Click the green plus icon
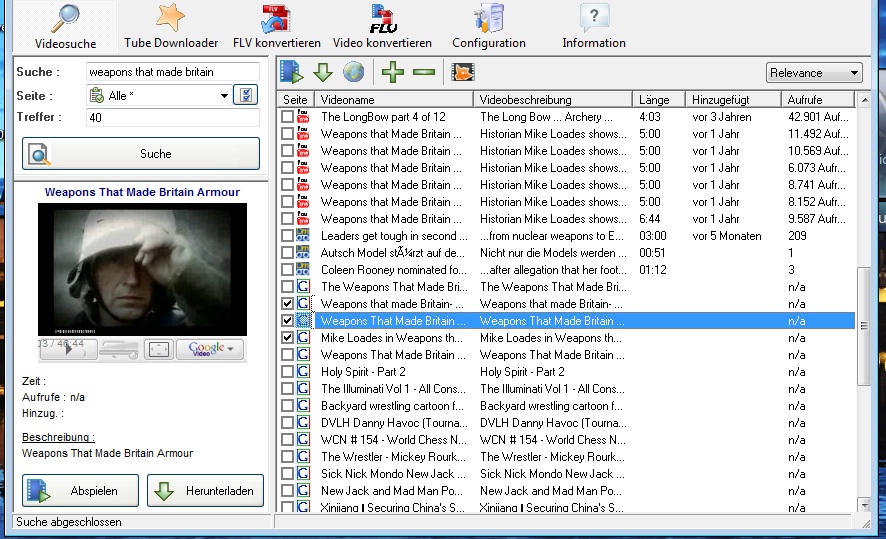 [x=393, y=72]
